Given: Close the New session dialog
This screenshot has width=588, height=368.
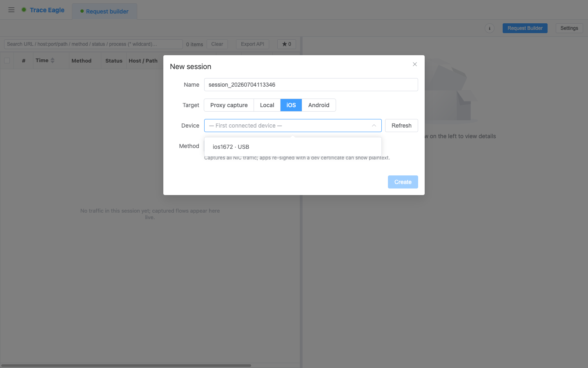Looking at the screenshot, I should [414, 64].
